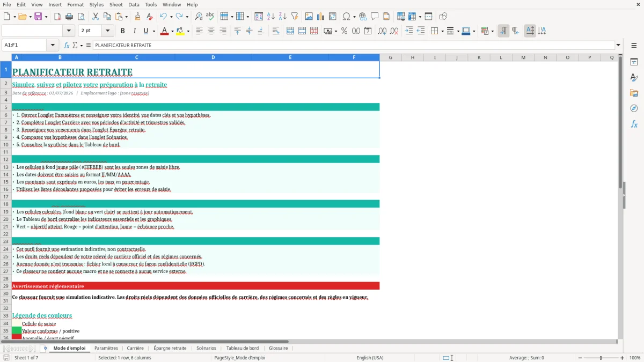Image resolution: width=644 pixels, height=362 pixels.
Task: Toggle the AutoFilter funnel
Action: (x=295, y=17)
